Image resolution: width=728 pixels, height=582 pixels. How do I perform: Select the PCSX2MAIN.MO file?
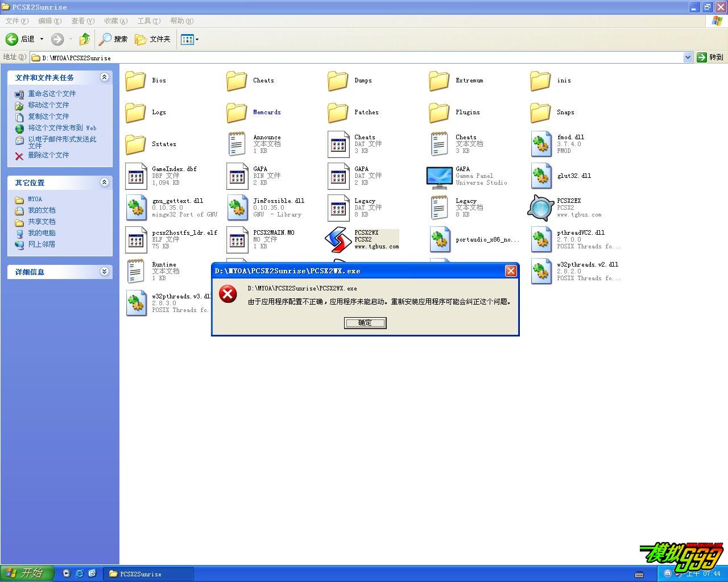tap(237, 239)
